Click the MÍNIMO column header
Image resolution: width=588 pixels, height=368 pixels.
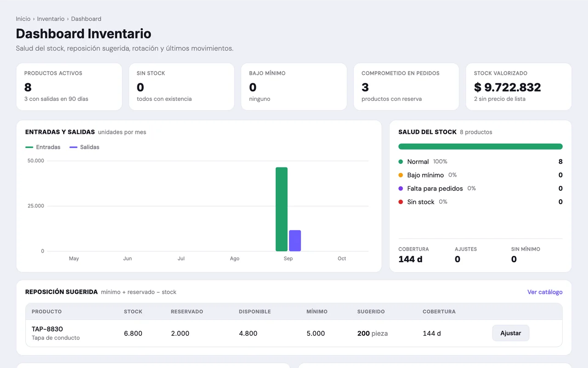click(317, 311)
